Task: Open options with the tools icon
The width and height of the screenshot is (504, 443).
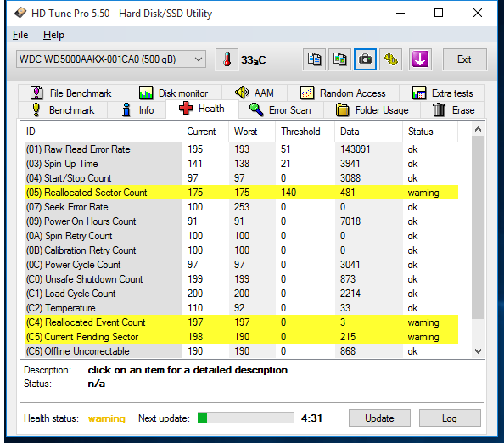Action: point(390,59)
